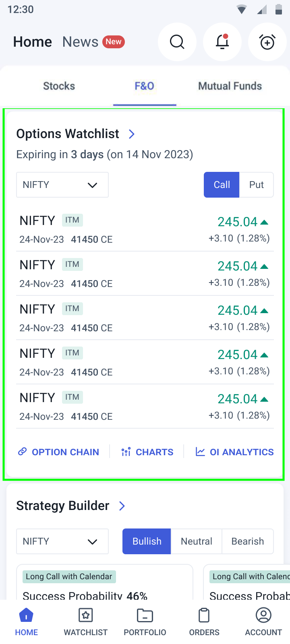The image size is (290, 644).
Task: Select the Call option toggle
Action: tap(222, 185)
